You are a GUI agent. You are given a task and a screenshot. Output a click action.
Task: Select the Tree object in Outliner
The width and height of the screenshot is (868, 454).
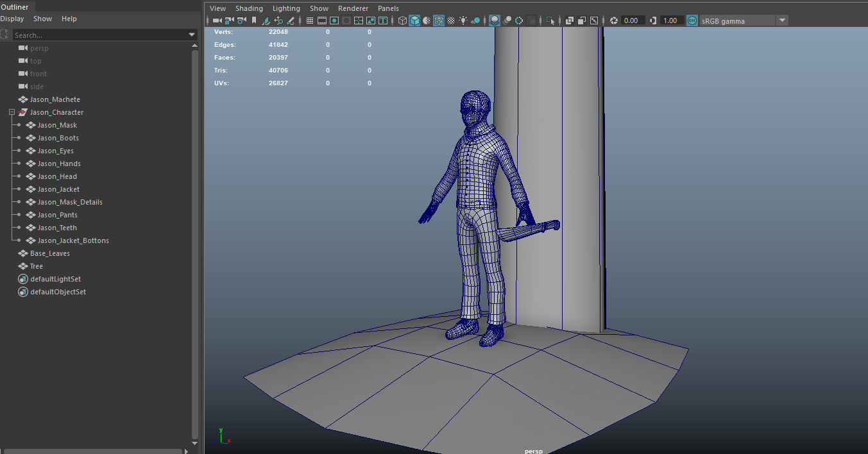37,266
